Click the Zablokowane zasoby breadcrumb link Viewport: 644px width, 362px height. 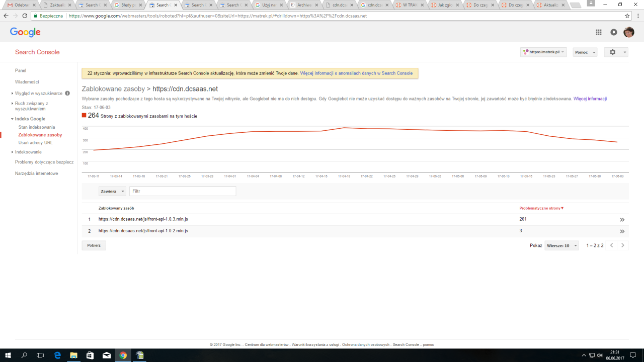coord(113,89)
